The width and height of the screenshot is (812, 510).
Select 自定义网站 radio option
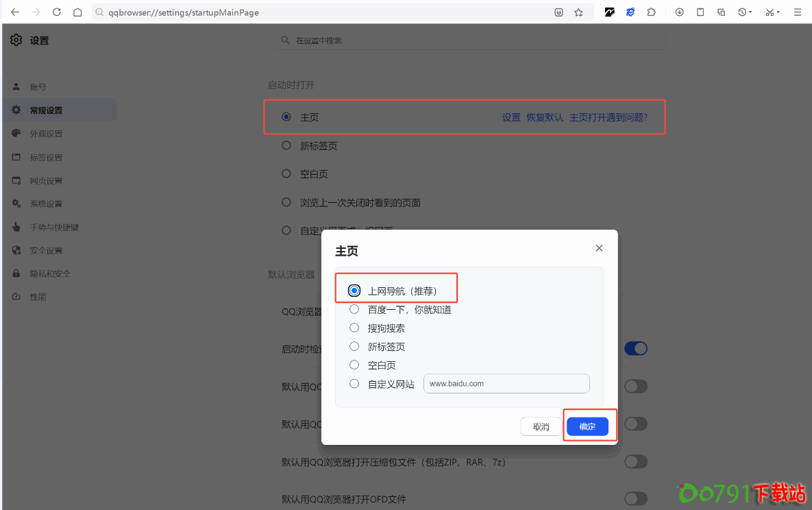tap(354, 384)
